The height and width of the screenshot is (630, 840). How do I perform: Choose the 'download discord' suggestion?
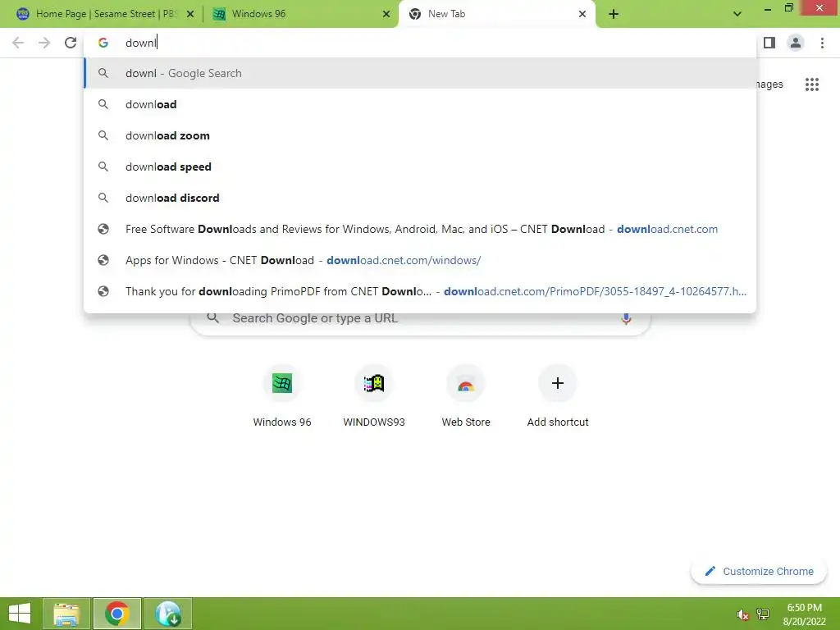coord(420,198)
